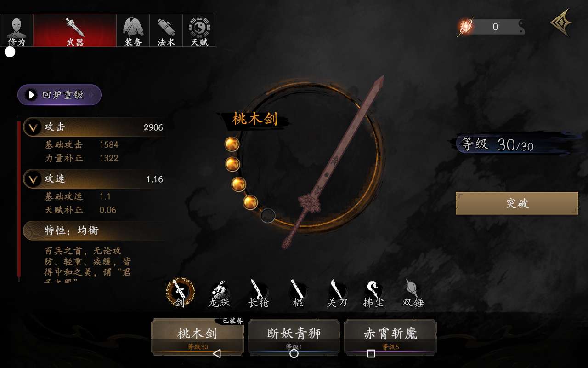Viewport: 588px width, 368px height.
Task: Select the 拂尘 whisk weapon icon
Action: pyautogui.click(x=374, y=293)
